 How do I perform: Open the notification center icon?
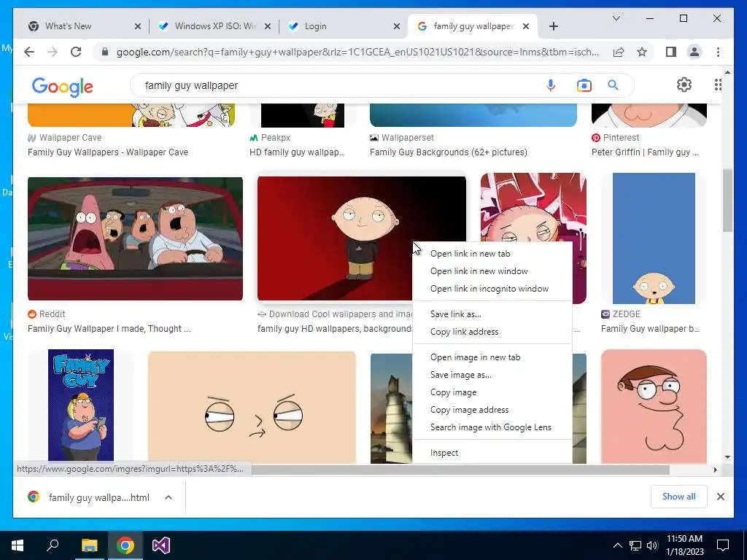click(723, 545)
